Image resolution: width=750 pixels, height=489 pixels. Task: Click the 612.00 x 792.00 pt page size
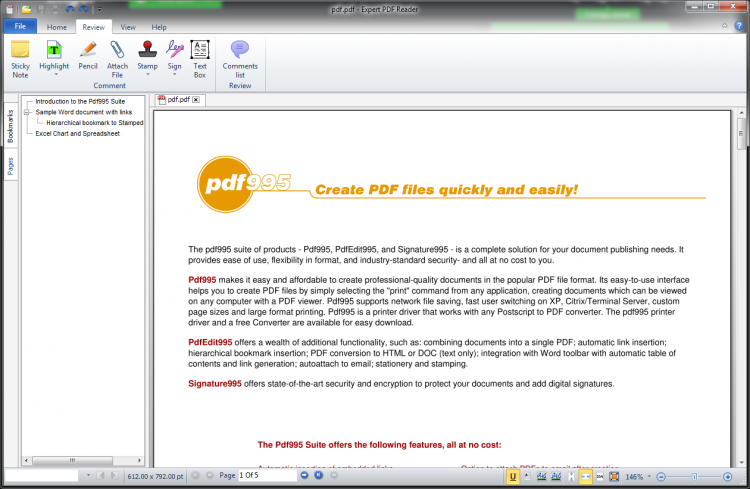(155, 476)
